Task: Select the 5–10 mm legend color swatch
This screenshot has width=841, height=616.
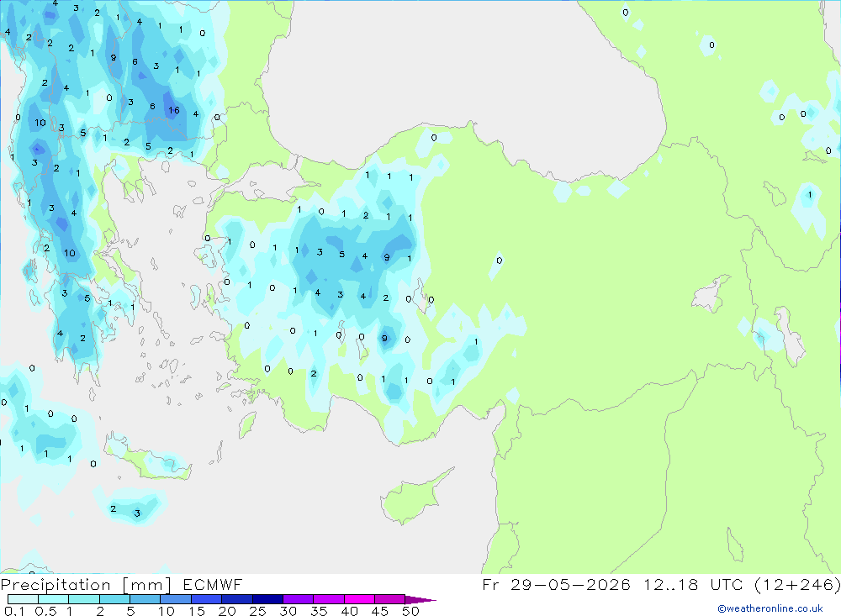Action: 145,599
